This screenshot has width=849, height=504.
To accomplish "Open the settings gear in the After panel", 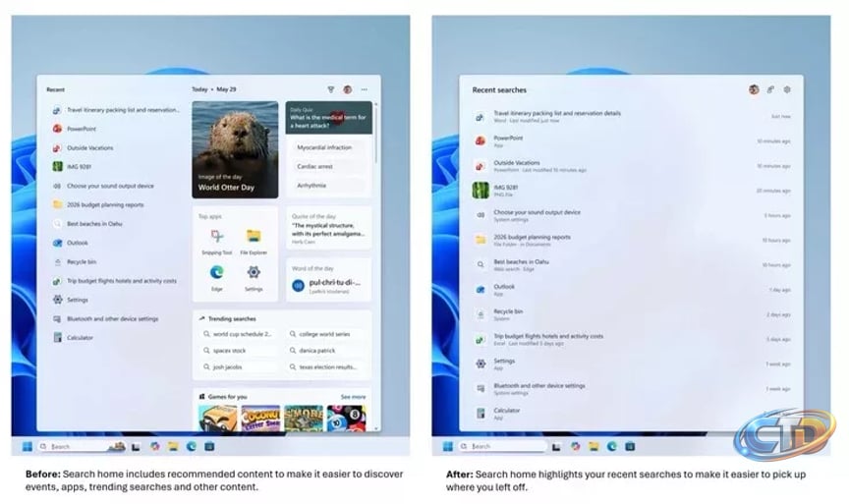I will coord(787,89).
